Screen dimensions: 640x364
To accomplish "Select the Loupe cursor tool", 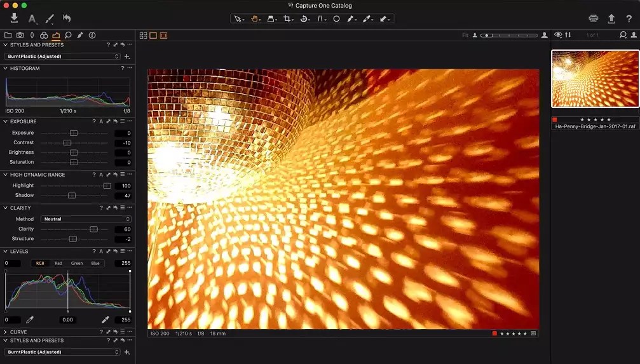I will 271,19.
